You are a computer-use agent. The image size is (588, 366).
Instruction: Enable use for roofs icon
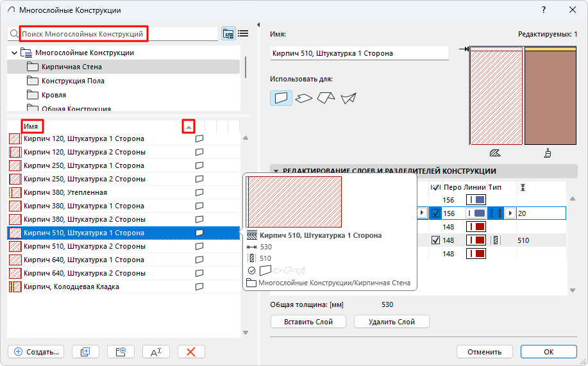click(326, 98)
